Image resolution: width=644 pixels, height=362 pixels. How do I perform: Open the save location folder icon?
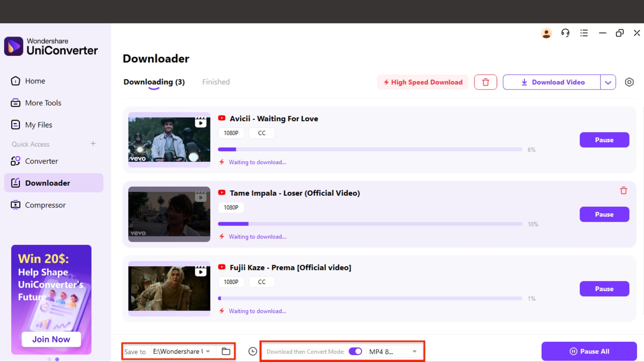[x=226, y=351]
